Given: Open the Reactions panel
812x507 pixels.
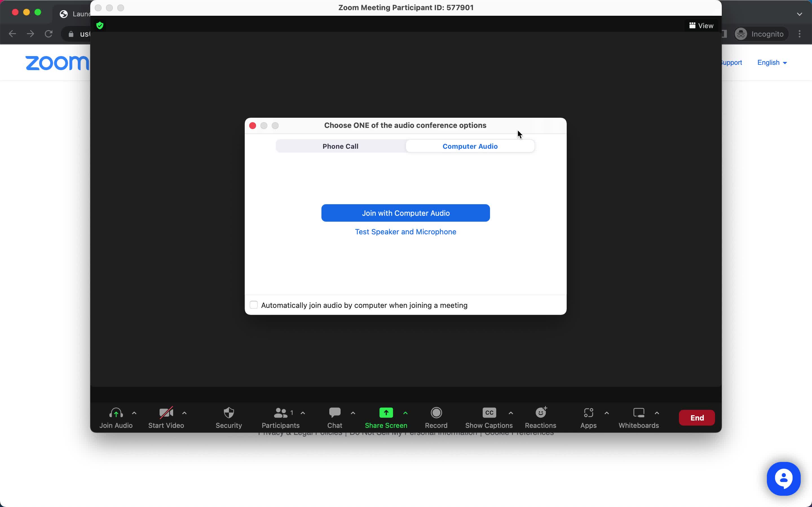Looking at the screenshot, I should 540,417.
